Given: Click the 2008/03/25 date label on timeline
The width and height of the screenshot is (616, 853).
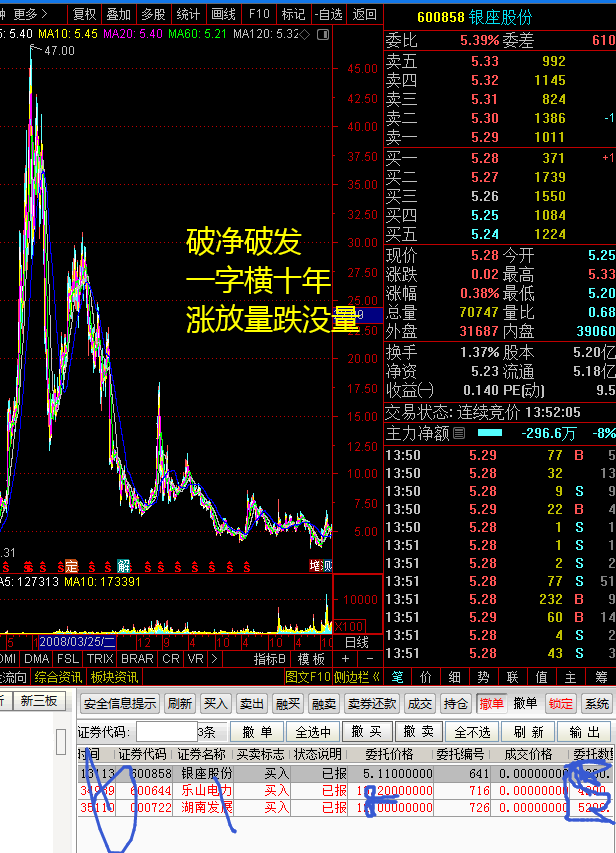Looking at the screenshot, I should (x=77, y=642).
